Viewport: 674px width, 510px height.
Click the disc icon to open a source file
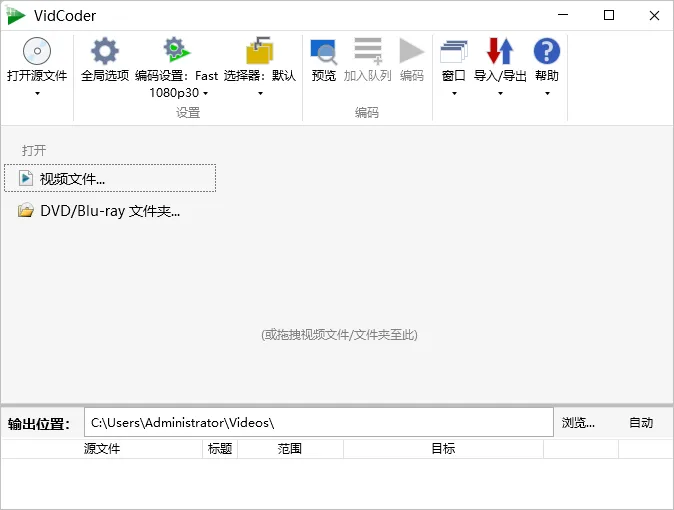37,51
